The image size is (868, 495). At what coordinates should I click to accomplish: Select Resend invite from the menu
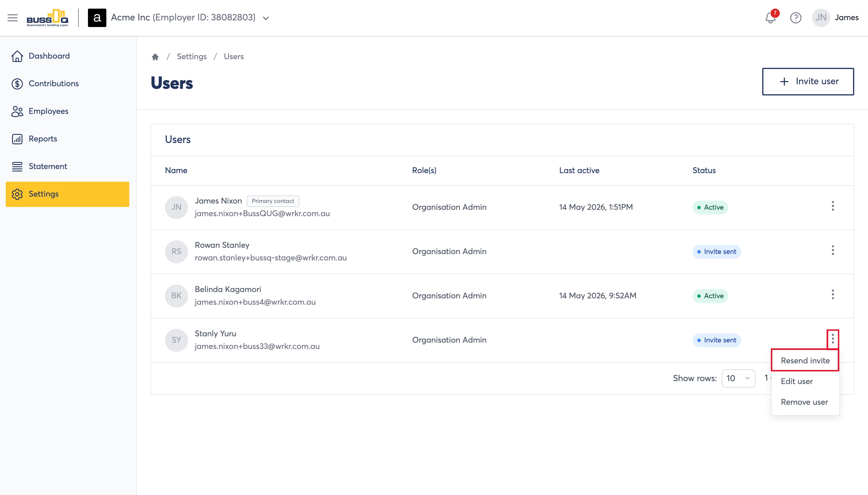(805, 360)
